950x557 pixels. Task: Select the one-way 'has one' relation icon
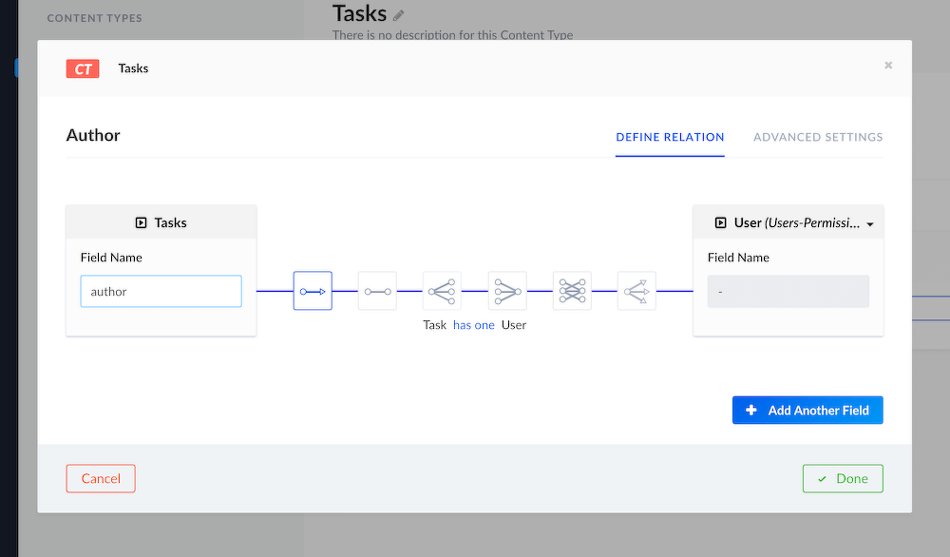pyautogui.click(x=312, y=291)
